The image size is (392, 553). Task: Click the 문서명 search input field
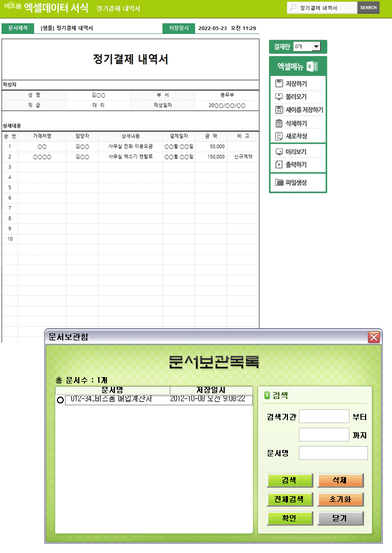(333, 453)
